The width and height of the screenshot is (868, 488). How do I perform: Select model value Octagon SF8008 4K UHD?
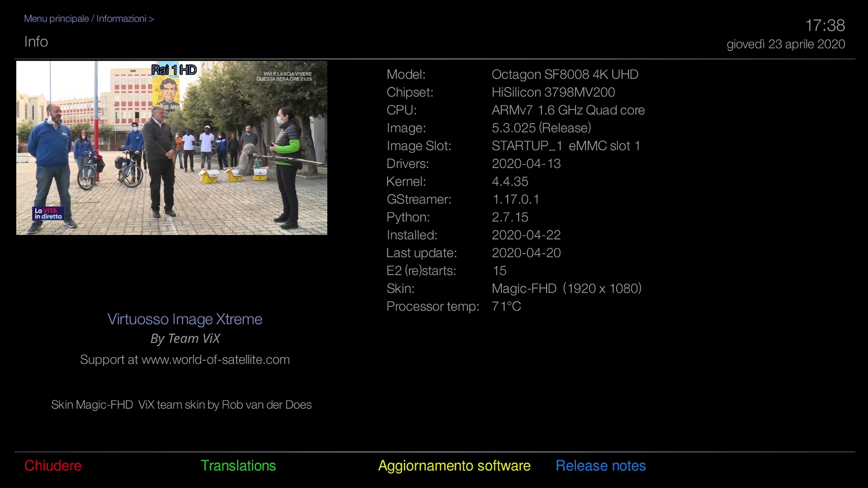[565, 74]
